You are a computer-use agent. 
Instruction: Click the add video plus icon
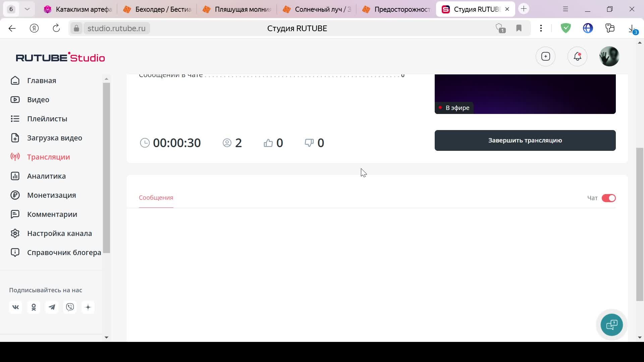tap(546, 56)
